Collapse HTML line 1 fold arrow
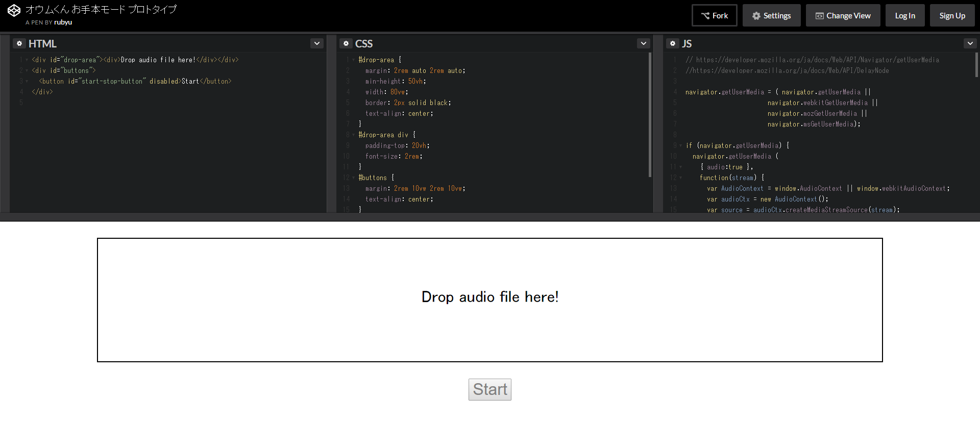The height and width of the screenshot is (424, 980). pyautogui.click(x=27, y=60)
